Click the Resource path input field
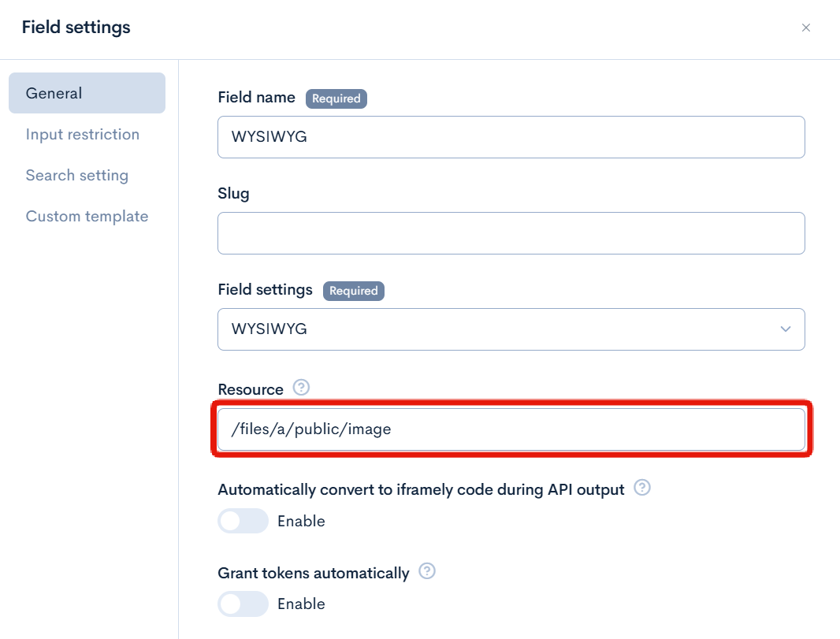Image resolution: width=840 pixels, height=639 pixels. coord(511,429)
